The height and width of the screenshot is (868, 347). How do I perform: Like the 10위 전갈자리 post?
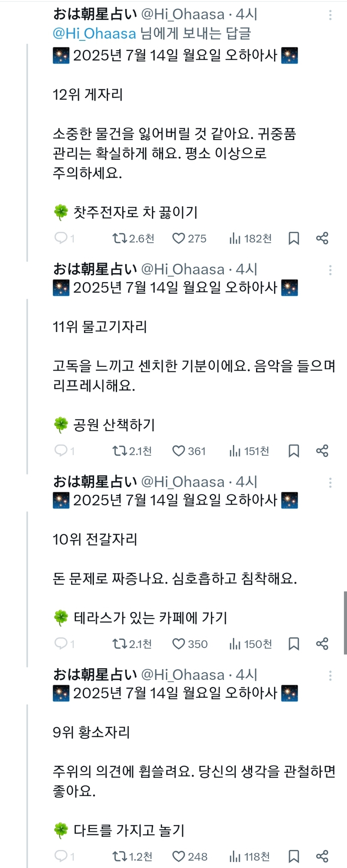(178, 644)
